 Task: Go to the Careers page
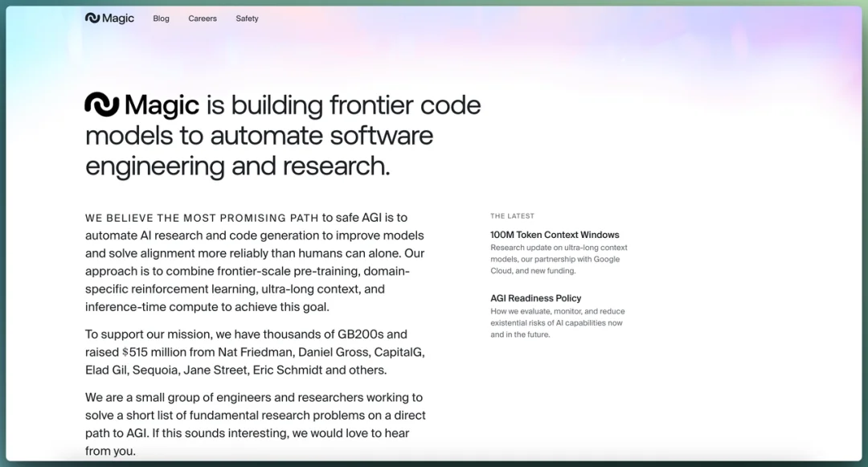[203, 18]
